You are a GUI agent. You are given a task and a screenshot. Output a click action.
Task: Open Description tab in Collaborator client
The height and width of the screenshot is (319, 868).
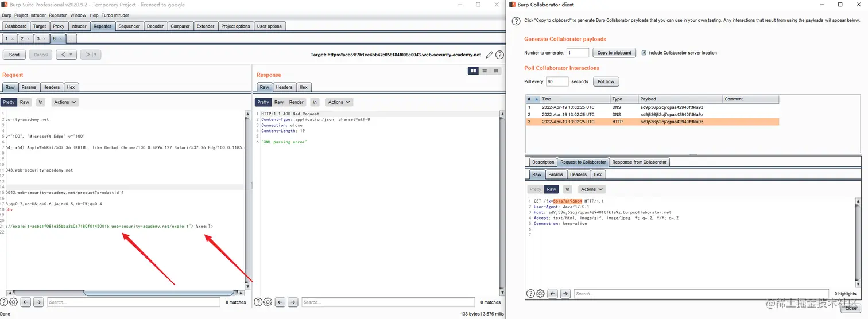pyautogui.click(x=542, y=162)
